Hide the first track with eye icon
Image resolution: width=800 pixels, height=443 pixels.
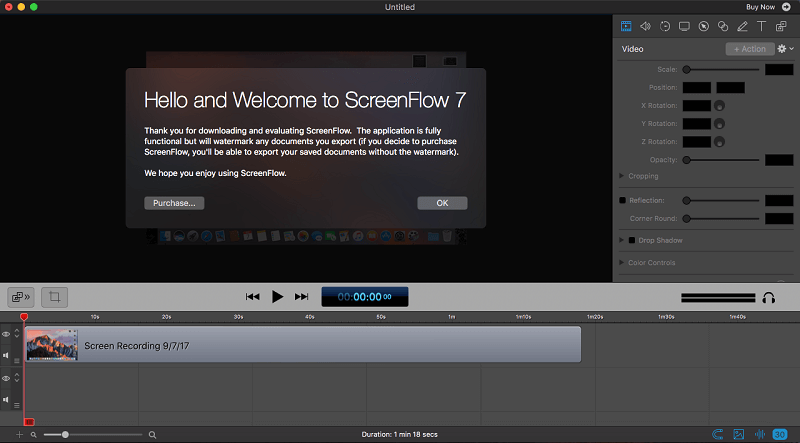[6, 334]
